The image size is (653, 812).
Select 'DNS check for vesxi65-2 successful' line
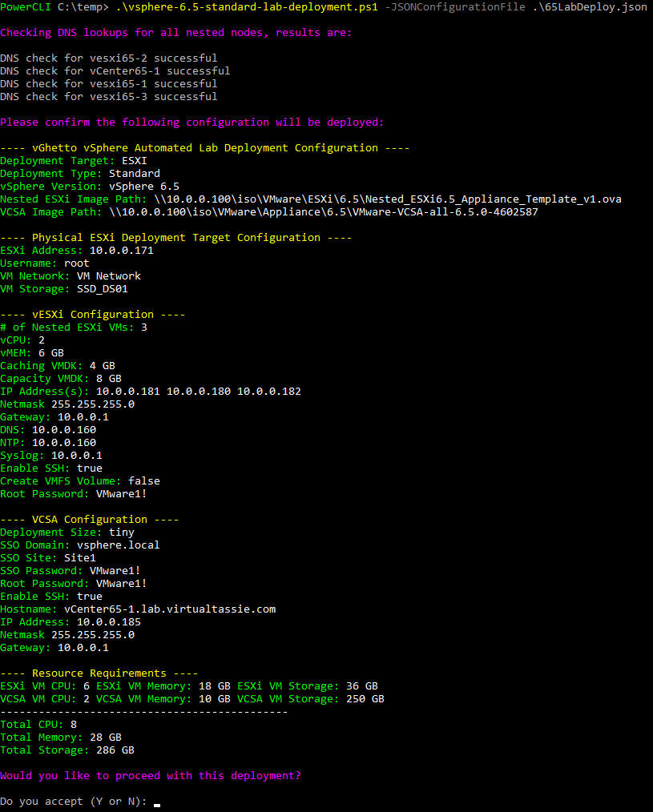click(109, 58)
